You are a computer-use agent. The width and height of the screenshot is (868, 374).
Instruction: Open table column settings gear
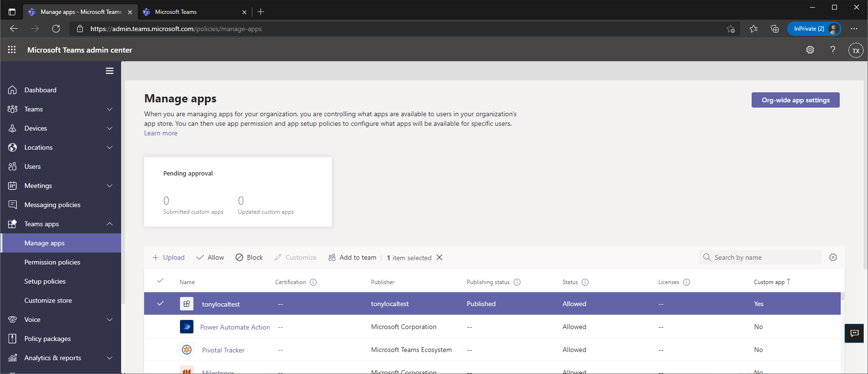coord(833,257)
